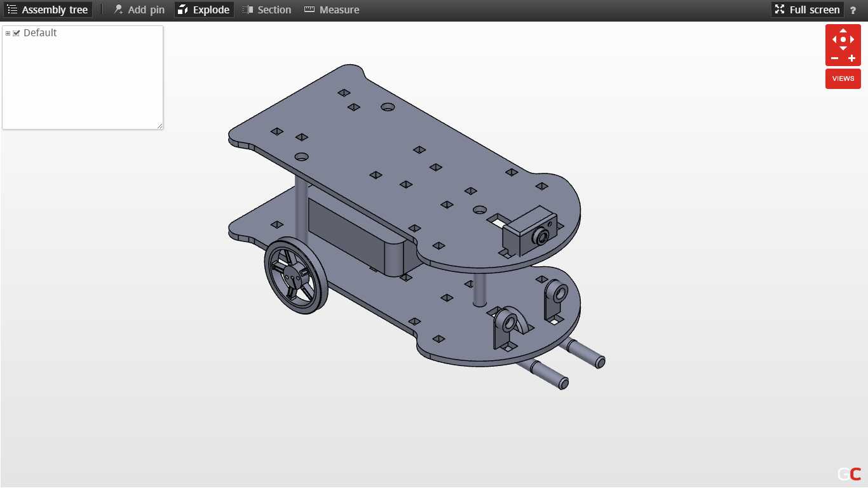Viewport: 868px width, 488px height.
Task: Open the Assembly tree panel button
Action: [47, 10]
